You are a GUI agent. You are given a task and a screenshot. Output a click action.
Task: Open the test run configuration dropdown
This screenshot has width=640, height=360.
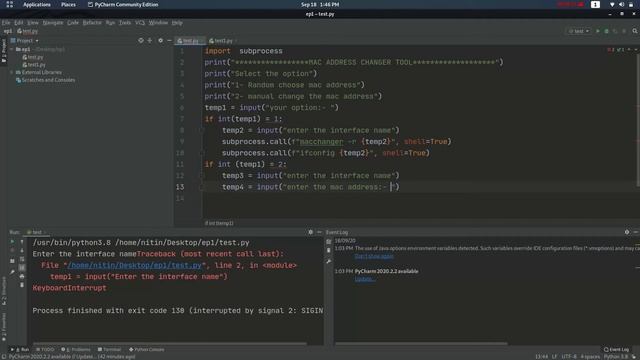(x=579, y=31)
